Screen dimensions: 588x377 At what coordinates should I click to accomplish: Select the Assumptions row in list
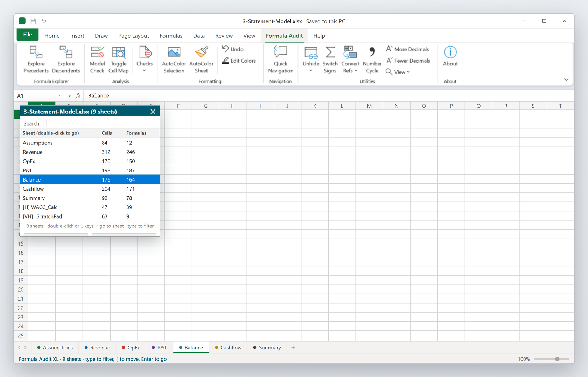[x=90, y=143]
